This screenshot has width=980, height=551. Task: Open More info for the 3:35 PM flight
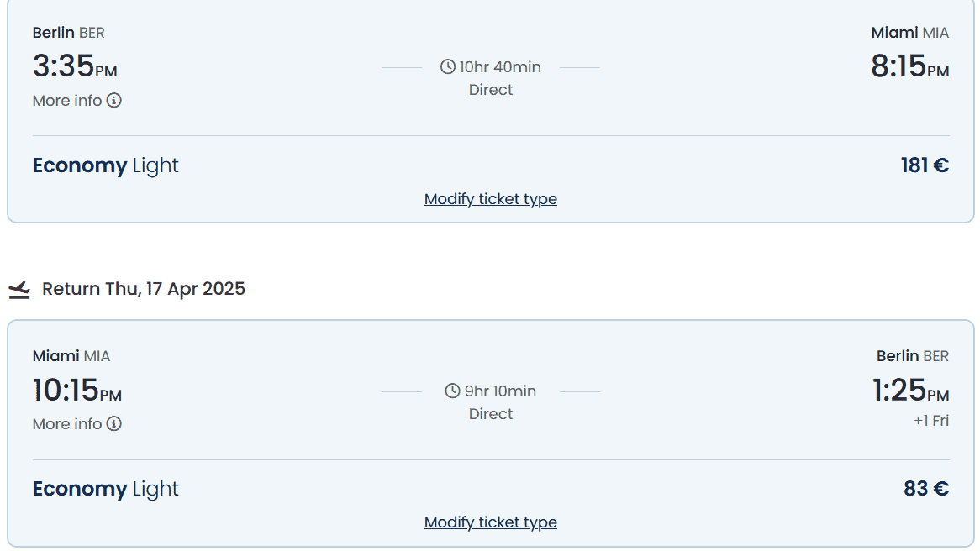pyautogui.click(x=67, y=101)
